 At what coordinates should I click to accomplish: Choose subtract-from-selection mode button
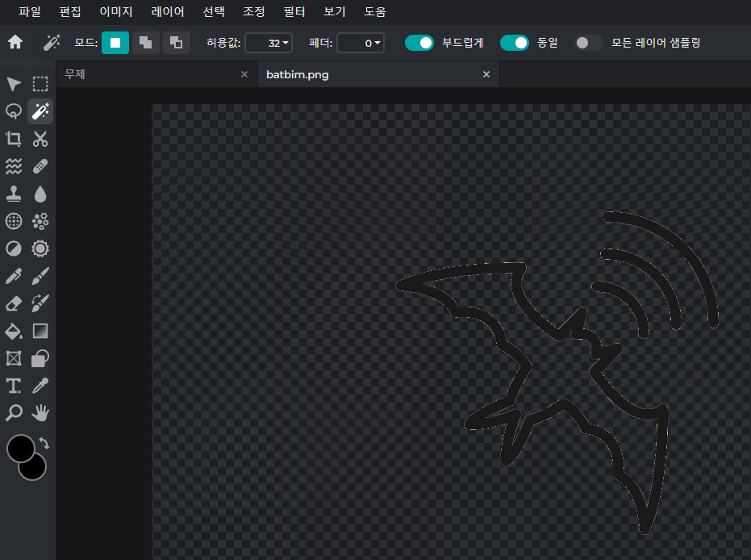[176, 43]
